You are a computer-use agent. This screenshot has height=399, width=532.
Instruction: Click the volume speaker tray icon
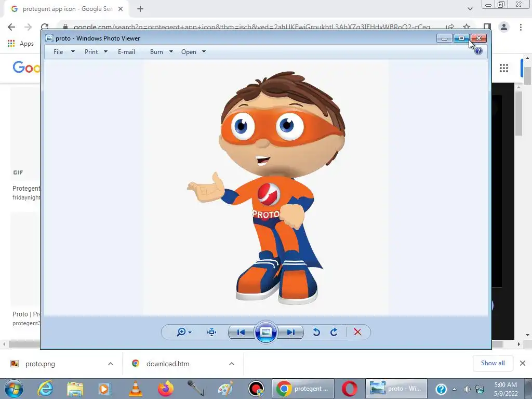[467, 389]
